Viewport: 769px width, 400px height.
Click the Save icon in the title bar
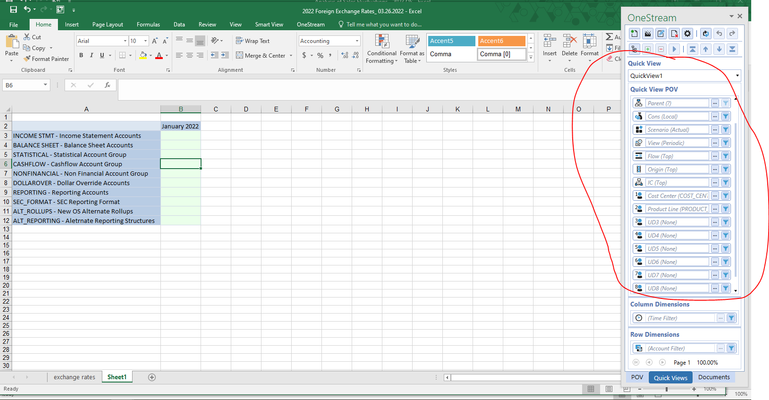coord(13,9)
